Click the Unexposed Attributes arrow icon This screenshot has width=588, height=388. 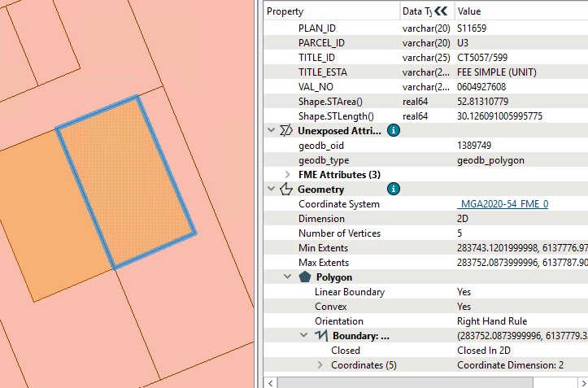point(286,131)
